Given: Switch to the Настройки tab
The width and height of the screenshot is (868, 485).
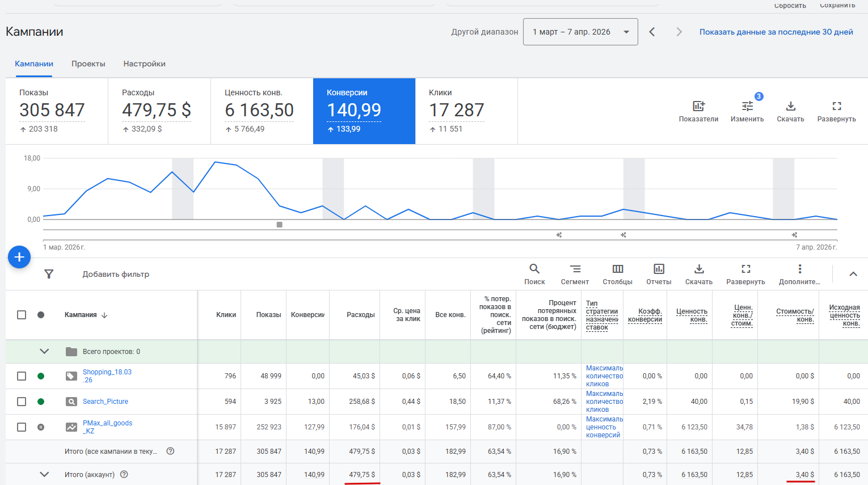Looking at the screenshot, I should tap(145, 64).
